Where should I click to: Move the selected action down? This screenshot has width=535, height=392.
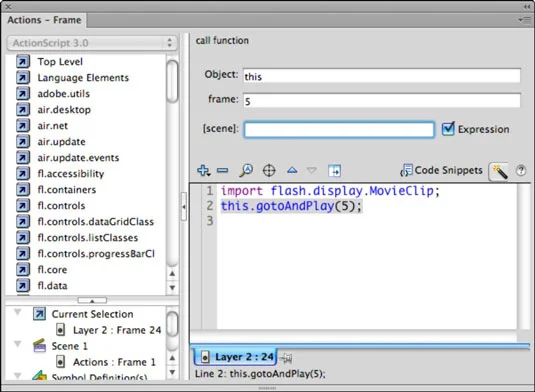[312, 170]
